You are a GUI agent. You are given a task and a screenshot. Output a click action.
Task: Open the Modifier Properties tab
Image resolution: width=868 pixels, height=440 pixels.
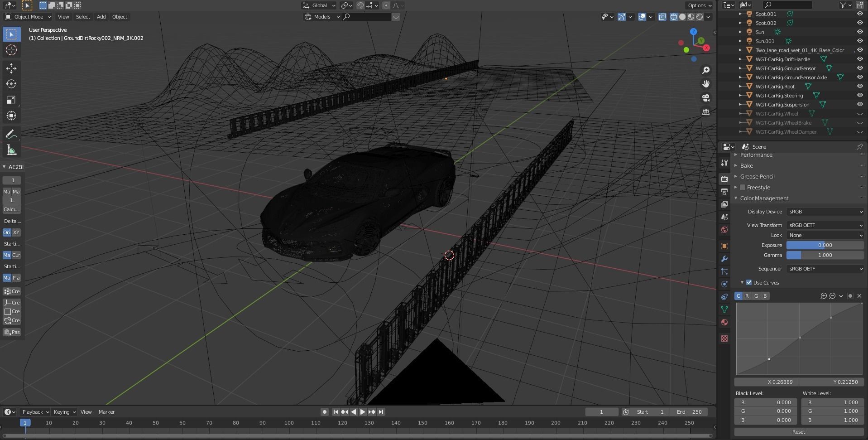pos(724,258)
